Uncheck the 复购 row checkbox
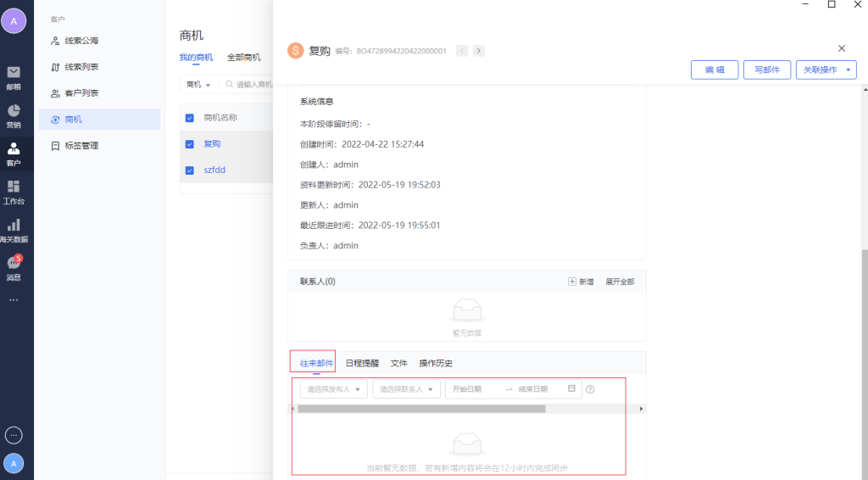This screenshot has height=480, width=868. point(190,144)
